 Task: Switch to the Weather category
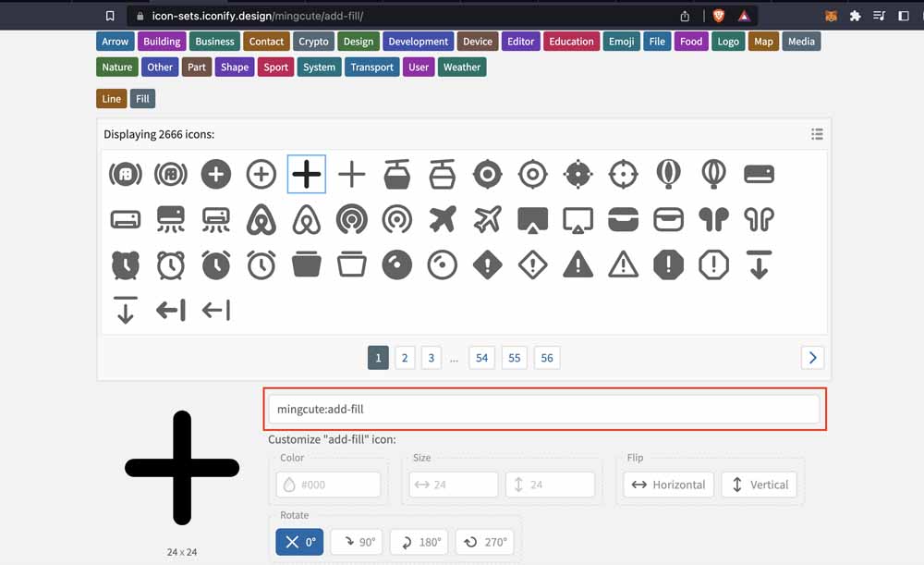[462, 67]
